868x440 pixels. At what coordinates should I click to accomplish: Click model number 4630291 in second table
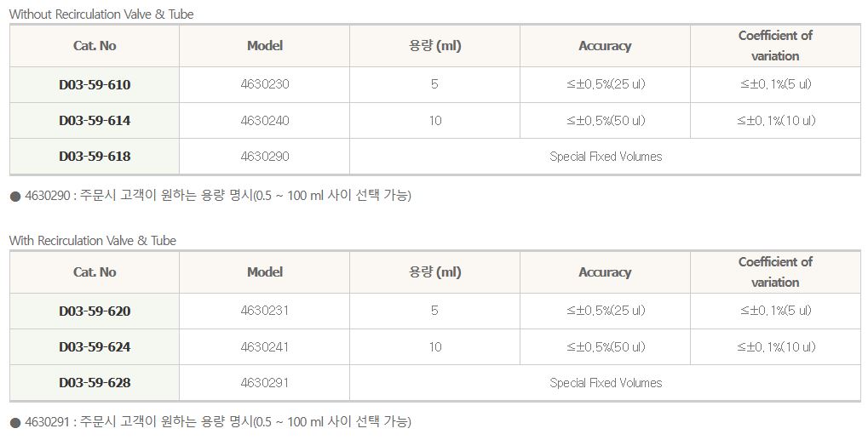pyautogui.click(x=265, y=383)
